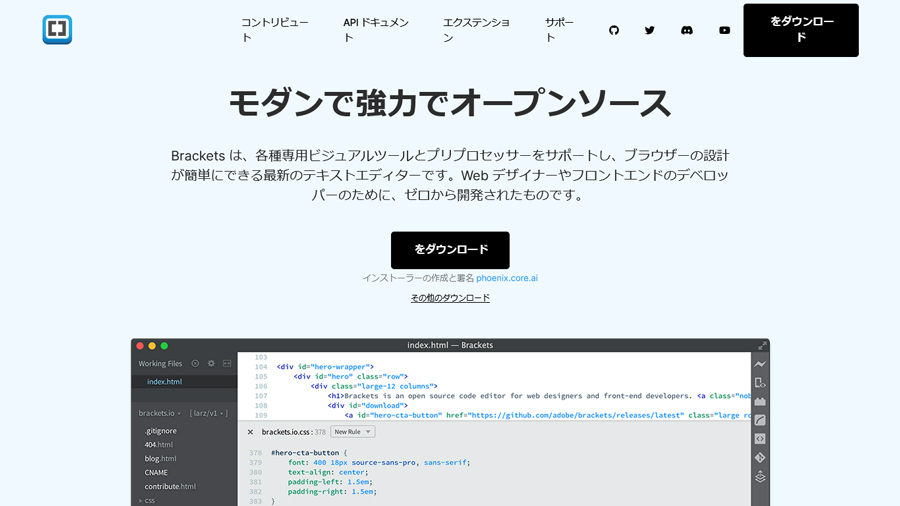Close the brackets.io.css inline editor
This screenshot has height=506, width=900.
tap(250, 432)
